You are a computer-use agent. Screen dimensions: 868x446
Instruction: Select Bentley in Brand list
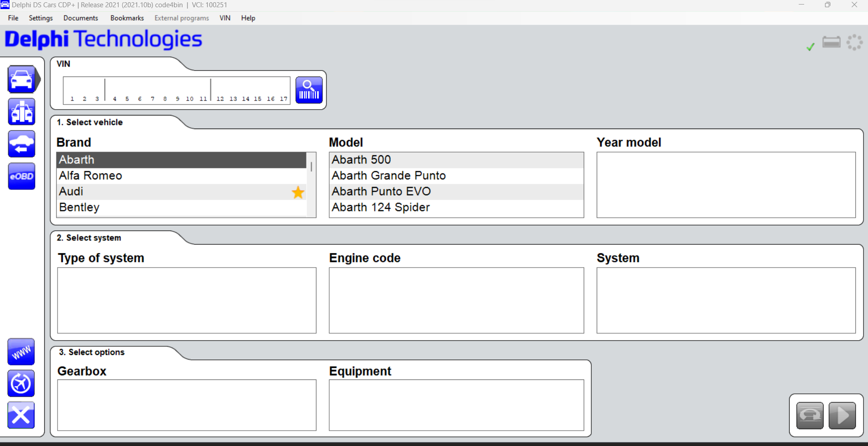pyautogui.click(x=181, y=207)
